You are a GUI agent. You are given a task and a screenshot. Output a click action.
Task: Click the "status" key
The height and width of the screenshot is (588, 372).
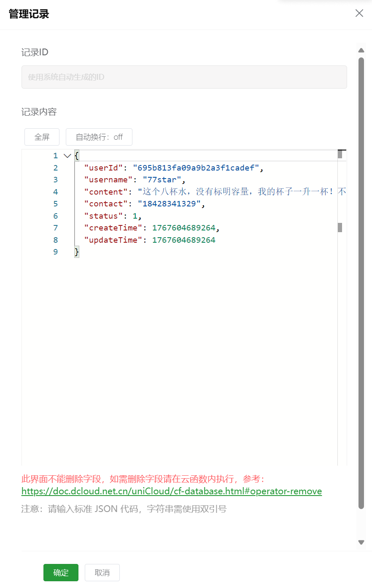(103, 216)
